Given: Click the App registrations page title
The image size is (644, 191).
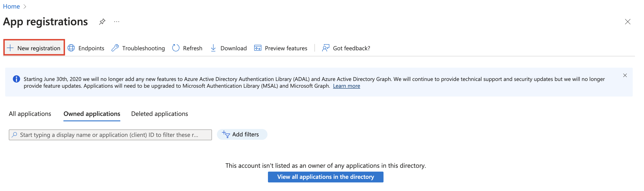Looking at the screenshot, I should [45, 22].
